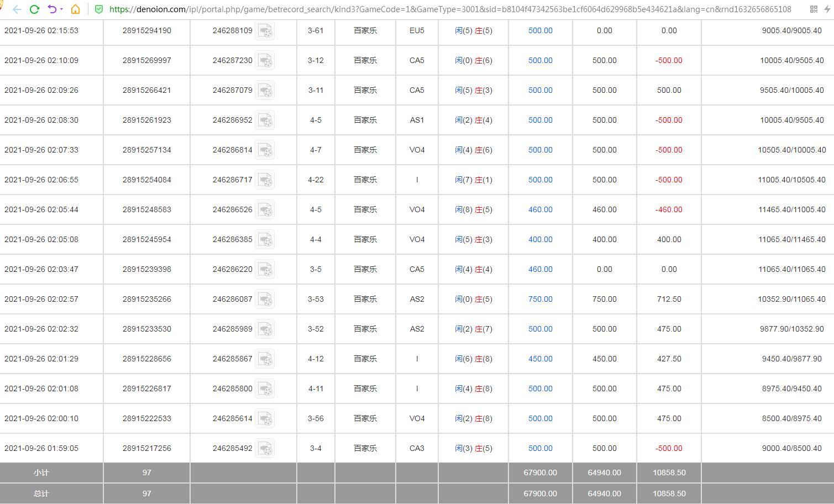Open bet amount 450.00 of order 28915228656
The height and width of the screenshot is (504, 834).
541,359
